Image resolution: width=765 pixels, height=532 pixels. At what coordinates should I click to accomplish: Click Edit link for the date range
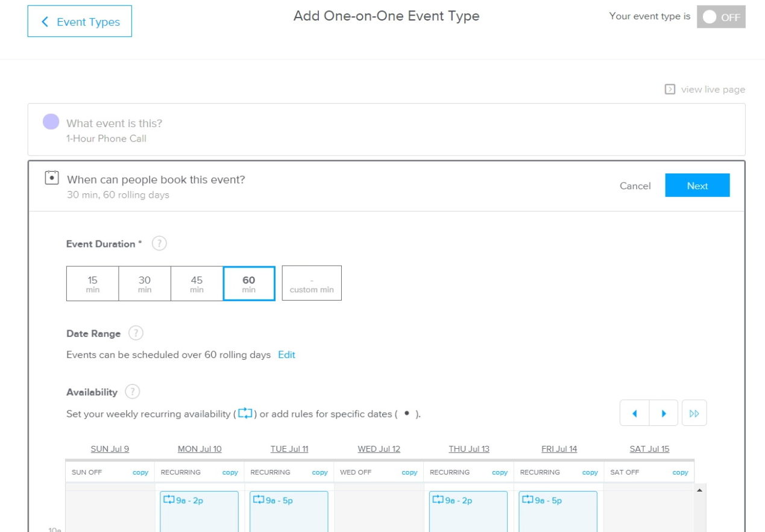pos(286,355)
